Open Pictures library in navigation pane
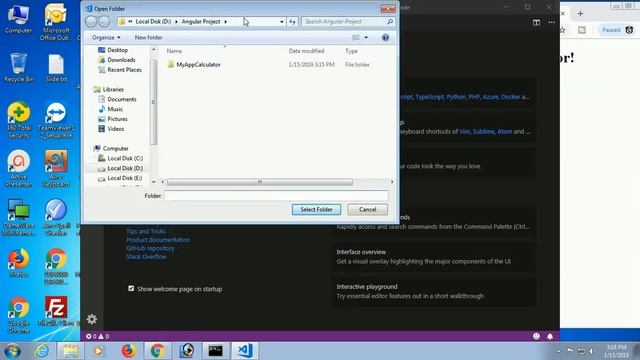 tap(113, 119)
